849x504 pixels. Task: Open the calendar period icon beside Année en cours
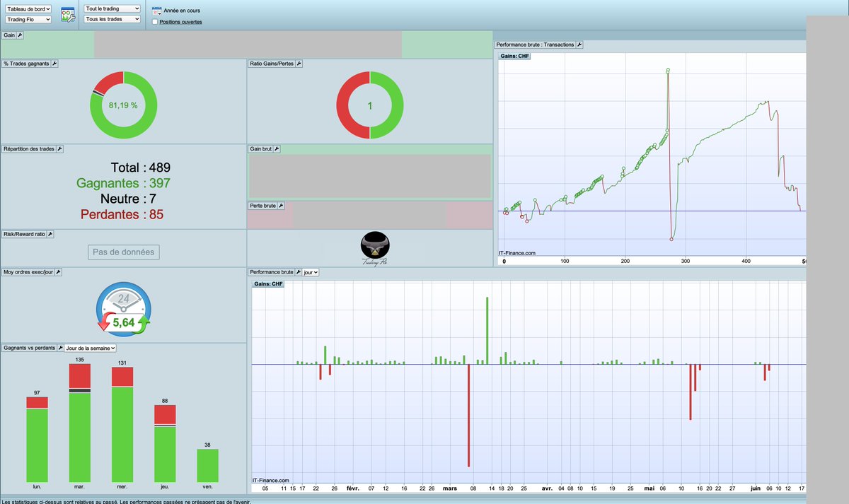(156, 11)
